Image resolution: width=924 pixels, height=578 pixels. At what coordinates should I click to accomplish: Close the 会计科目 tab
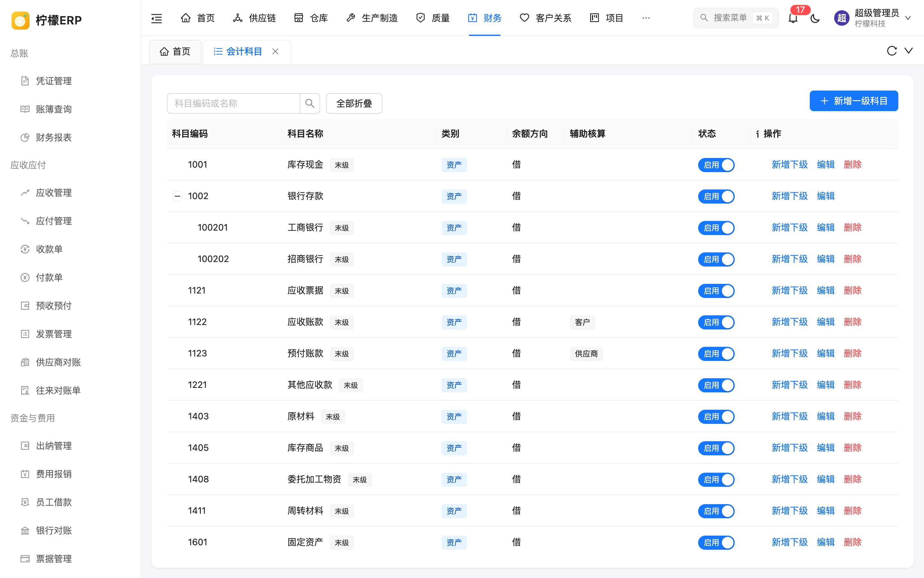point(275,52)
